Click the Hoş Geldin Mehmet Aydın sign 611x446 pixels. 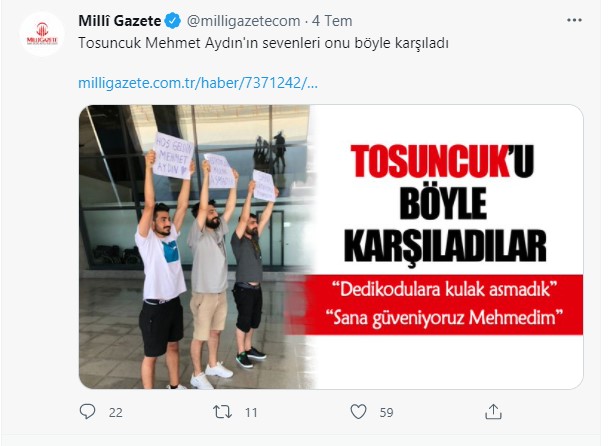173,156
